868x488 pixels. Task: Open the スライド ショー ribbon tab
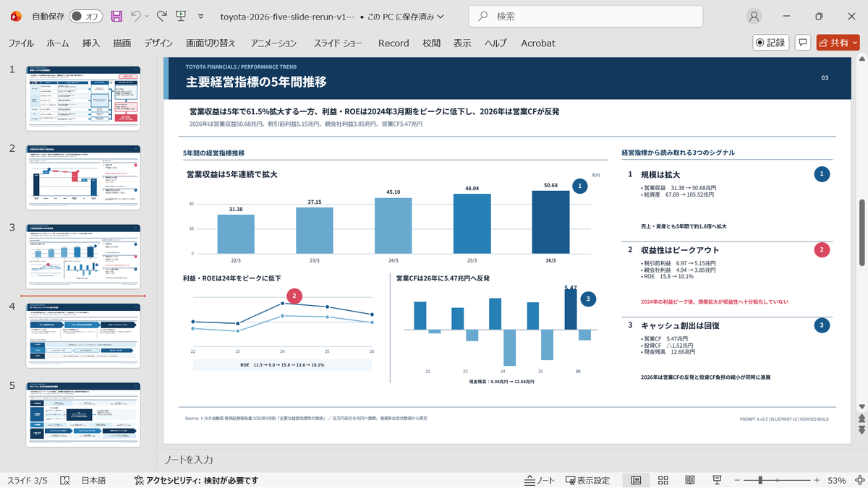(338, 43)
